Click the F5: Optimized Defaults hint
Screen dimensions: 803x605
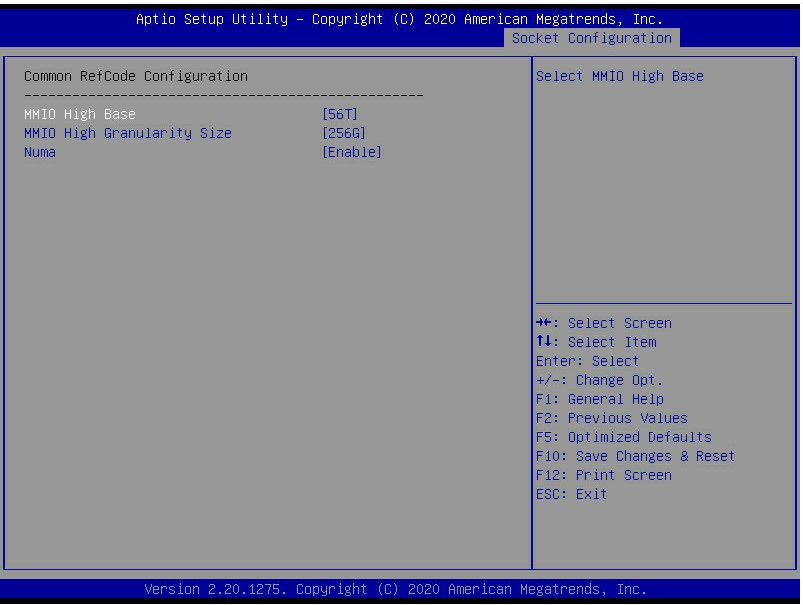click(x=624, y=437)
